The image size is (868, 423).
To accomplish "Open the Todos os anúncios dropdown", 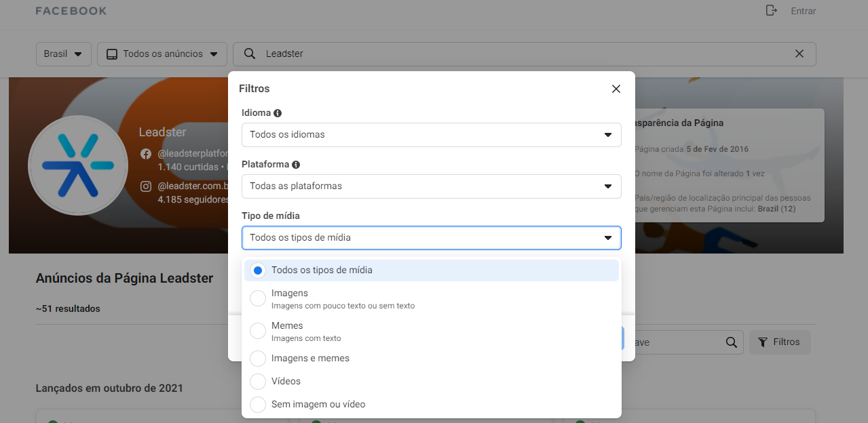I will click(162, 54).
